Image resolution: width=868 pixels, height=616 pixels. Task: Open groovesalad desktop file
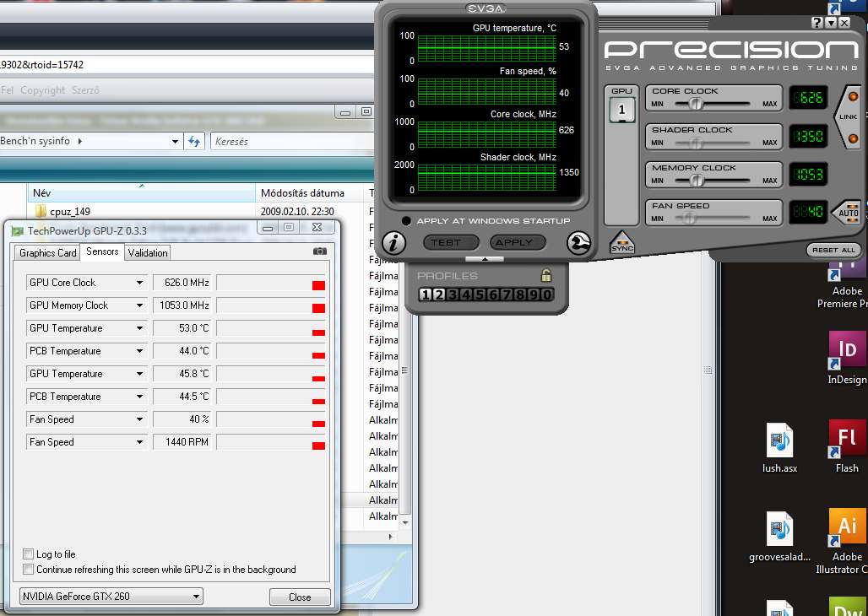point(779,537)
